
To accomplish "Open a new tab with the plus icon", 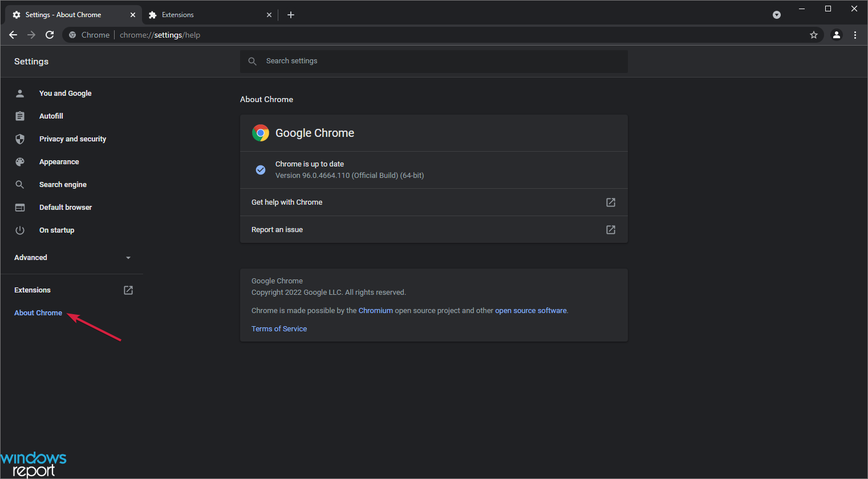I will (x=291, y=15).
